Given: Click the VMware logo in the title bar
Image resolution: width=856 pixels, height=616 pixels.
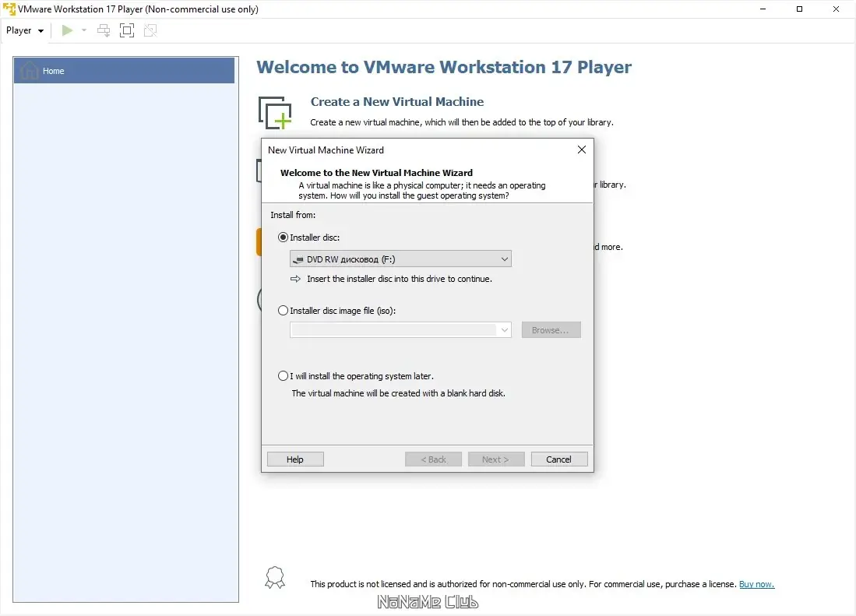Looking at the screenshot, I should (x=9, y=9).
